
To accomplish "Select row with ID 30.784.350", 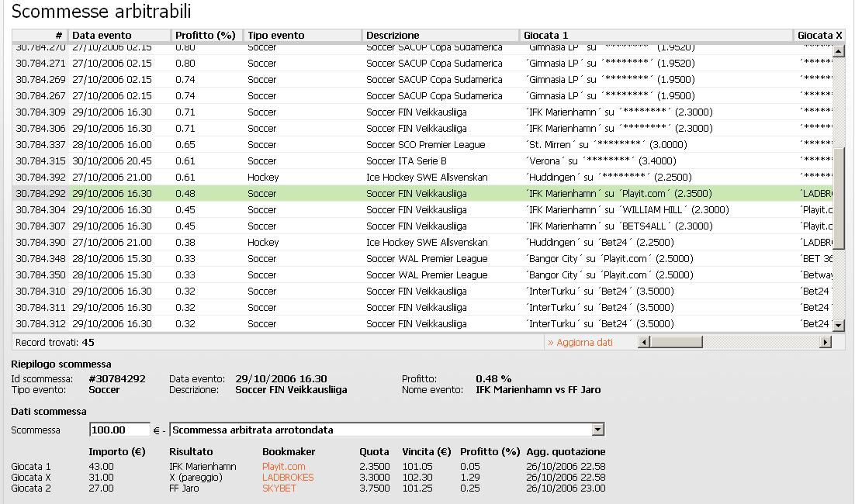I will tap(422, 275).
